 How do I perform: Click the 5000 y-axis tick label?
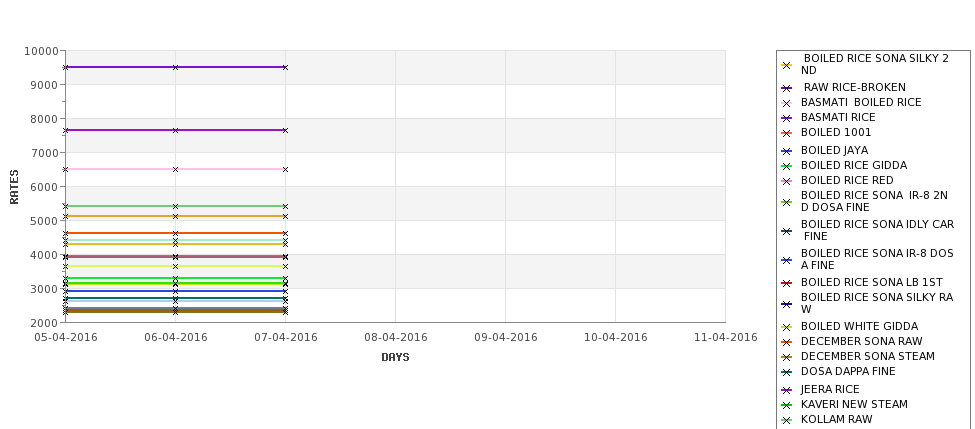[x=45, y=221]
